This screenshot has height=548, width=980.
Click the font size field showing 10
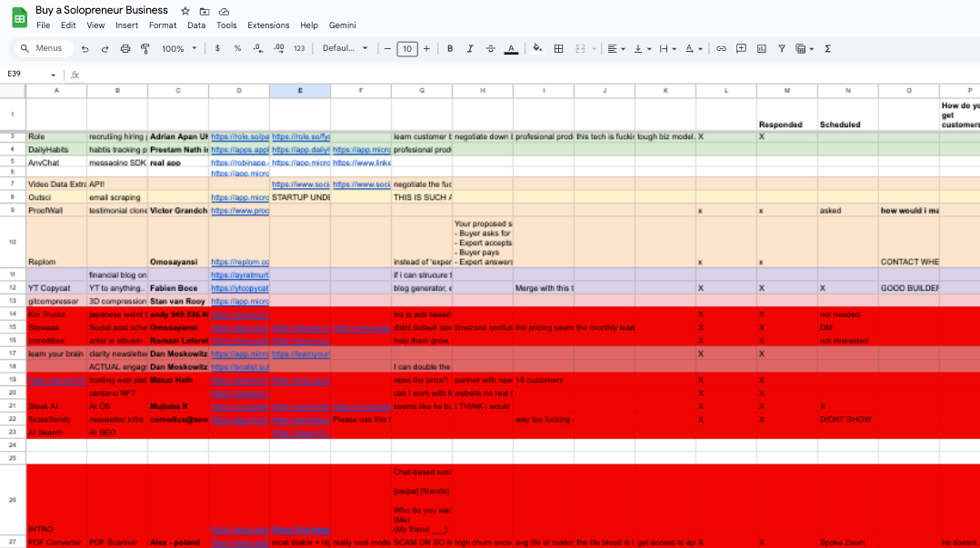pyautogui.click(x=407, y=49)
